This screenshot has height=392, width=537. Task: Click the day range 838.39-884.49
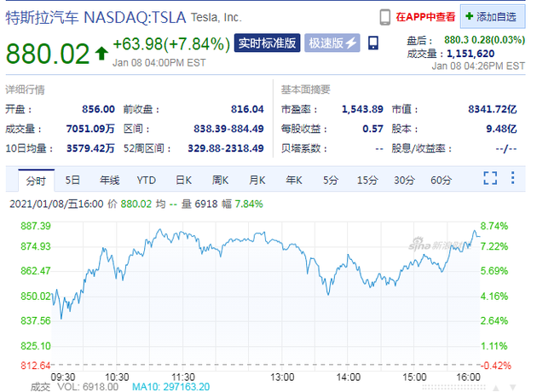(228, 129)
